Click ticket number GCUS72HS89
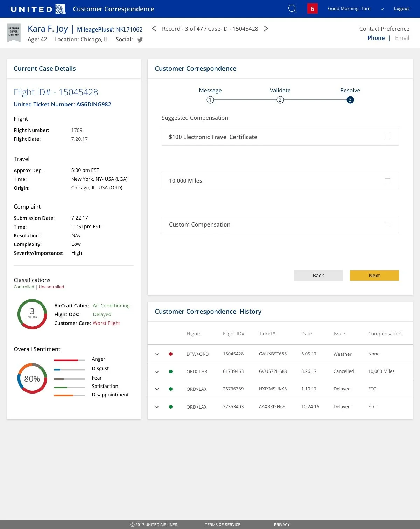 coord(273,371)
